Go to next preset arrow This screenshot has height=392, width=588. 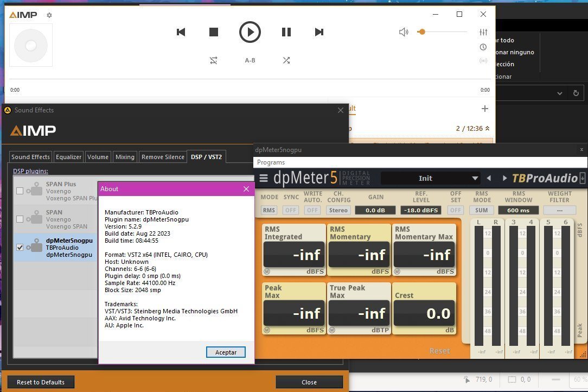(504, 178)
